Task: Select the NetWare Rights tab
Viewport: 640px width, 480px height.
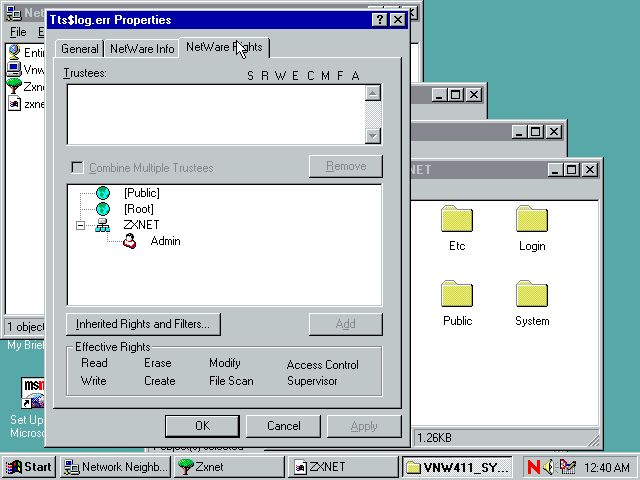Action: point(224,47)
